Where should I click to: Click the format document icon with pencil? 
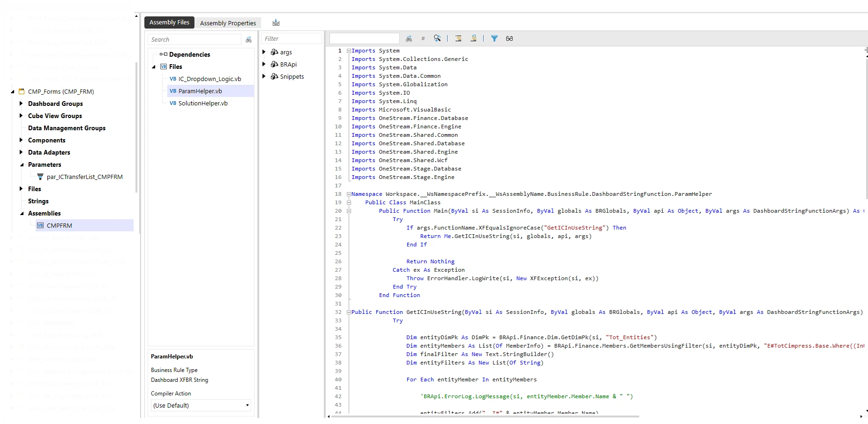pyautogui.click(x=473, y=38)
